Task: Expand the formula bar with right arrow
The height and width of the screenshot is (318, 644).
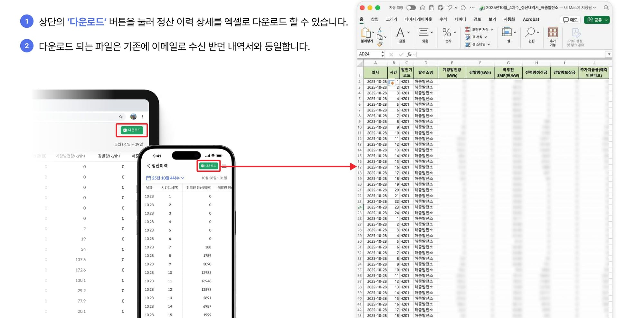Action: 609,54
